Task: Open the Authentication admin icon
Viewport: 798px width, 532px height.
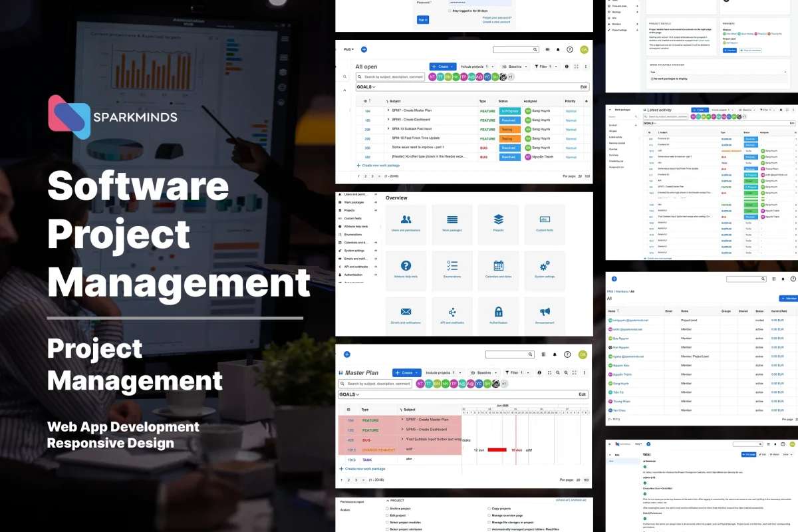Action: [x=498, y=312]
